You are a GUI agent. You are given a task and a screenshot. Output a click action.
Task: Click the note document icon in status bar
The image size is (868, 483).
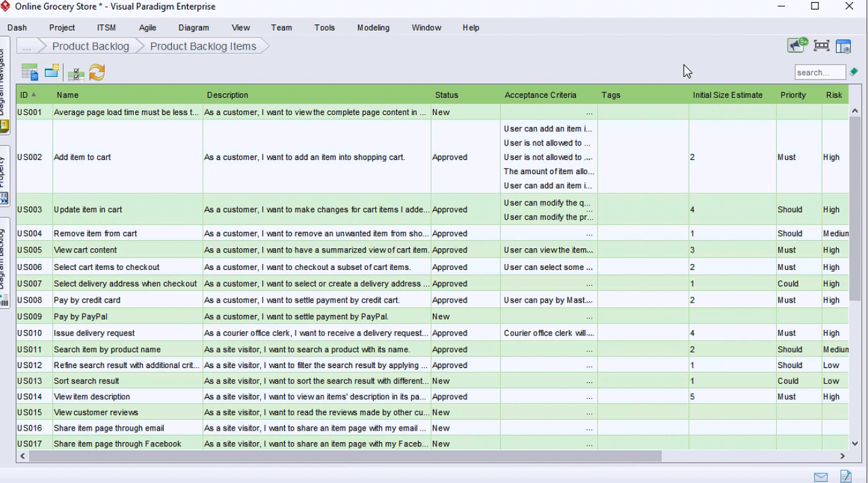click(x=846, y=476)
